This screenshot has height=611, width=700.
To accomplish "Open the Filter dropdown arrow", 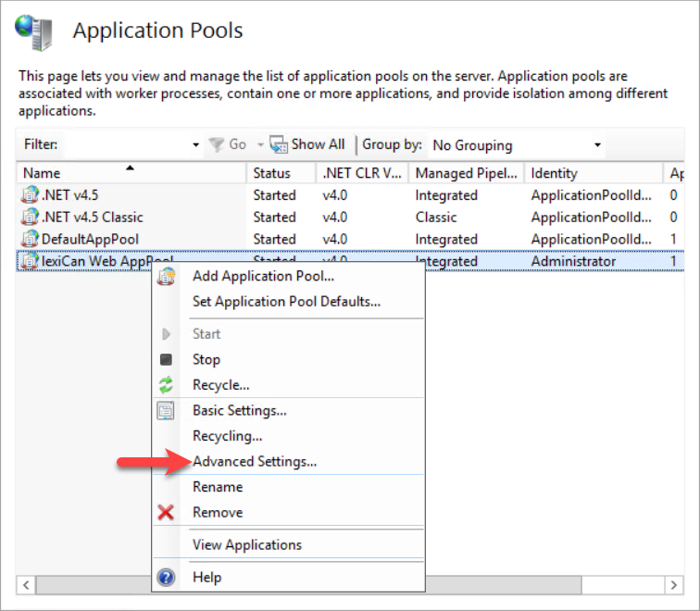I will 195,145.
